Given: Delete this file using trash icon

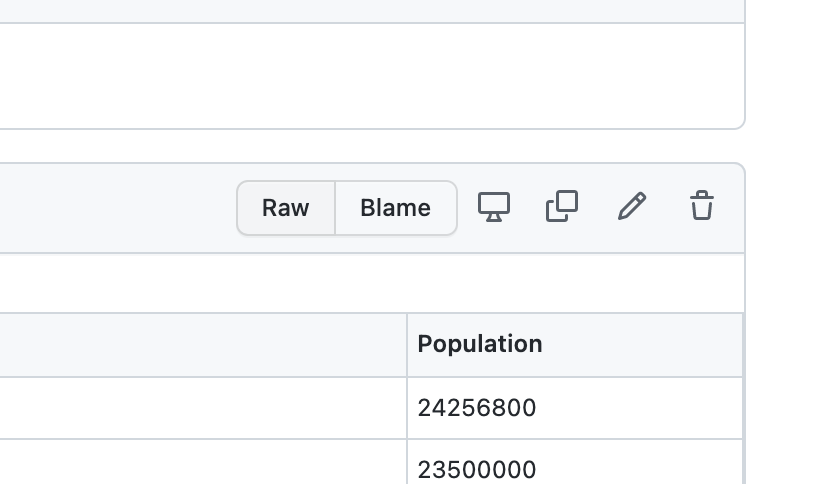Looking at the screenshot, I should (x=702, y=207).
